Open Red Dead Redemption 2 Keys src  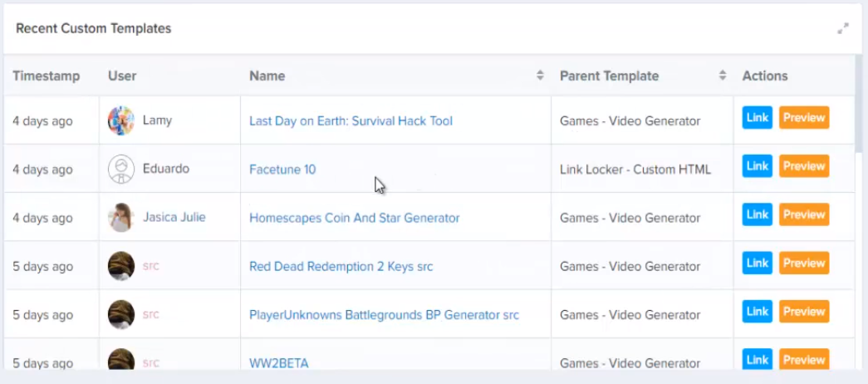[x=341, y=267]
